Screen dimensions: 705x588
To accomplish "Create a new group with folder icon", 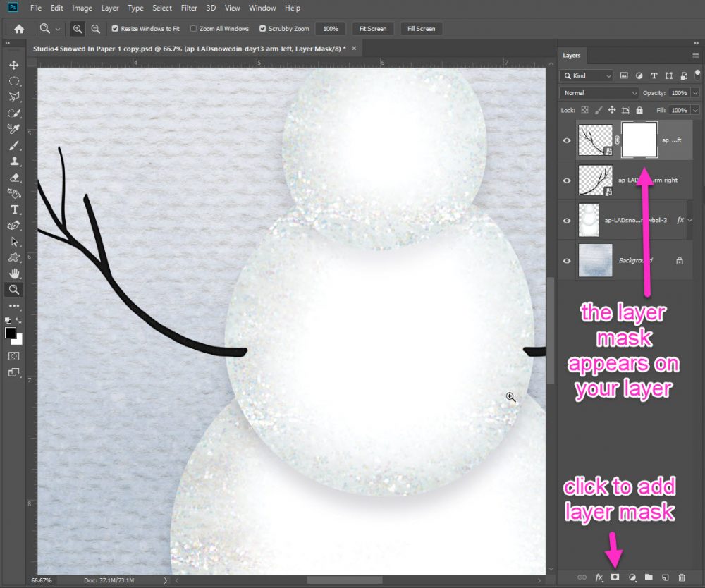I will (649, 577).
